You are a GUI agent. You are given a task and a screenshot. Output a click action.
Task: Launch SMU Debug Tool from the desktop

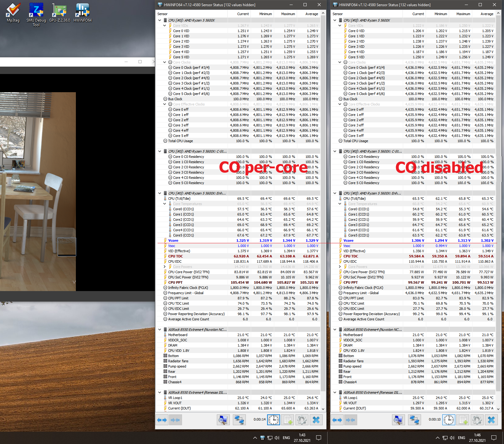tap(36, 14)
